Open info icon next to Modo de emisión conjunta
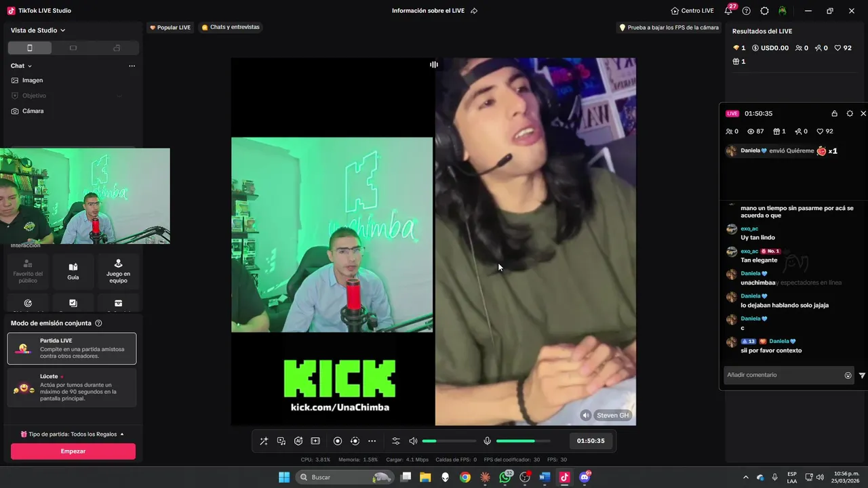Screen dimensions: 868x488 [x=98, y=323]
